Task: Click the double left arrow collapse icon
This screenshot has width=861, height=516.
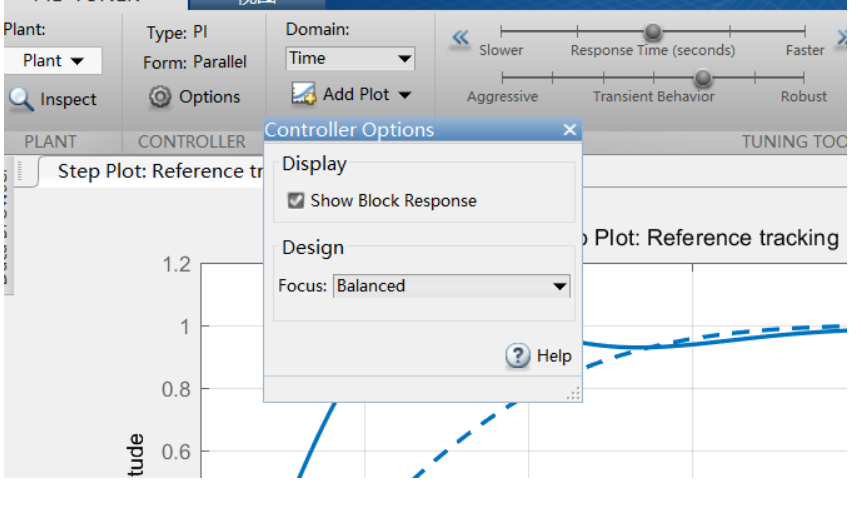Action: point(460,38)
